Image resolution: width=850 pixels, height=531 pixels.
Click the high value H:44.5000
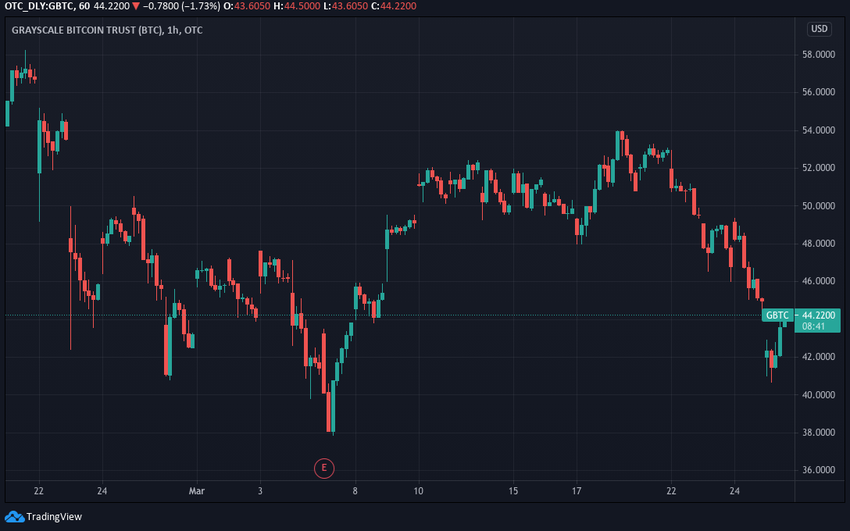(x=297, y=7)
